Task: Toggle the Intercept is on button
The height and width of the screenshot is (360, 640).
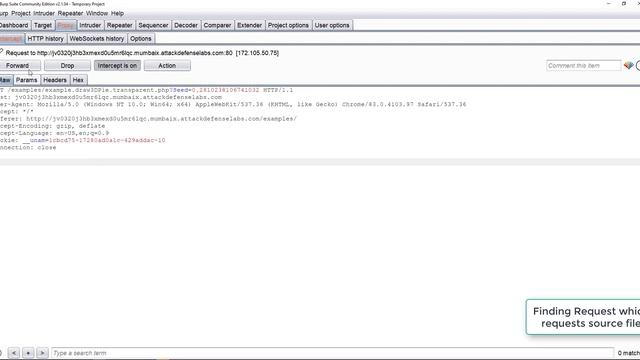Action: click(117, 66)
